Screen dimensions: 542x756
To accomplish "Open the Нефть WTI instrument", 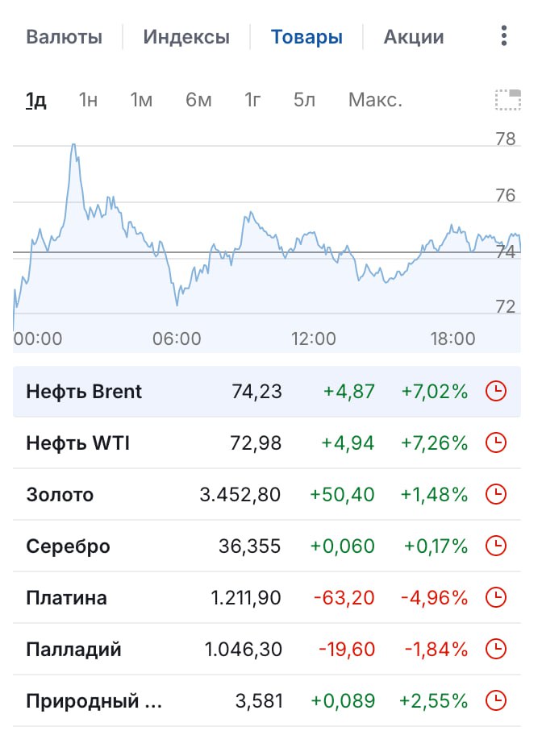I will click(77, 442).
